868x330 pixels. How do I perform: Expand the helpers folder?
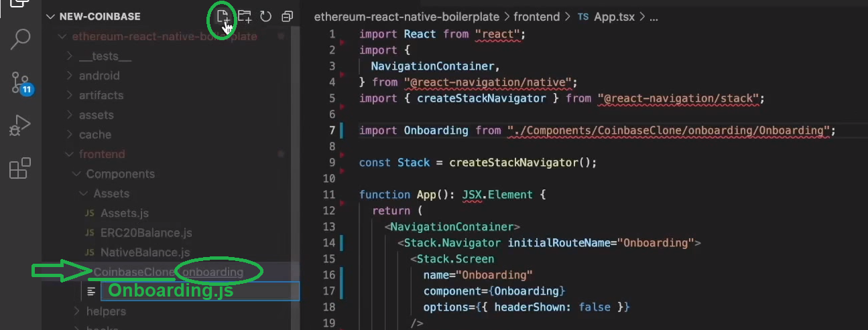click(106, 311)
